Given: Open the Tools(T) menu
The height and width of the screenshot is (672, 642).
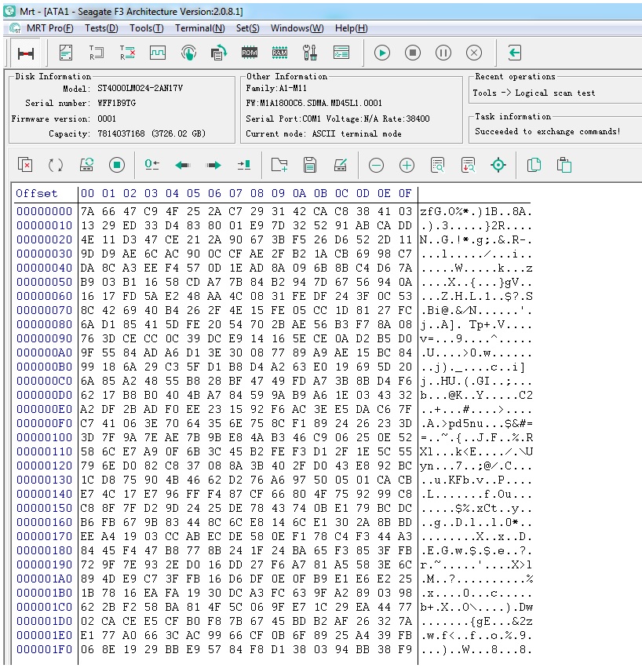Looking at the screenshot, I should pyautogui.click(x=147, y=28).
